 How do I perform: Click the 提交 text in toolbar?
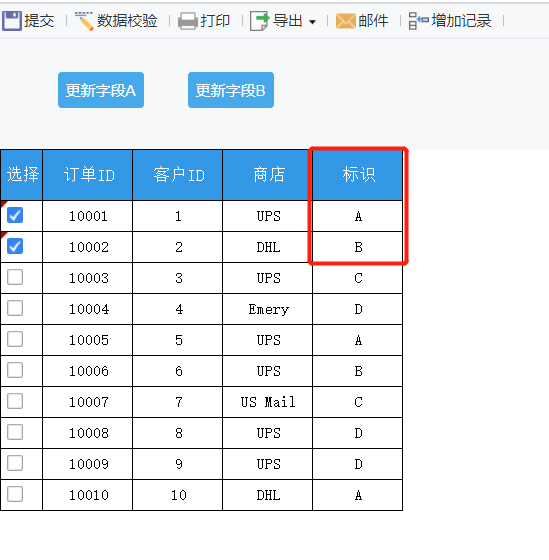[39, 21]
